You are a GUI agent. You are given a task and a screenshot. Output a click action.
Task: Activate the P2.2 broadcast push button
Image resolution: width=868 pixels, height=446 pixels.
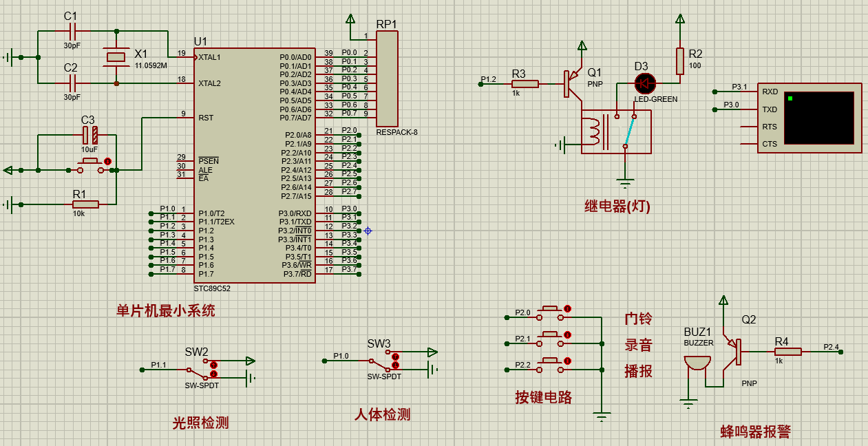point(551,365)
